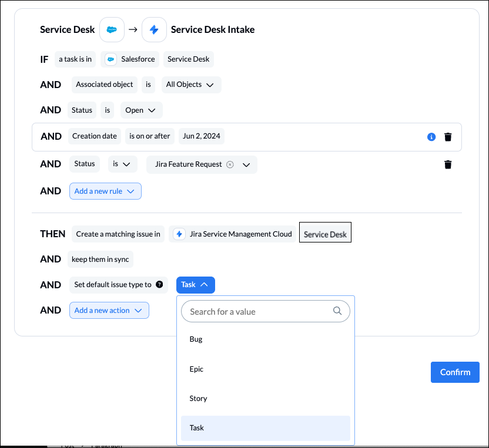Open the Open status dropdown

pyautogui.click(x=142, y=110)
